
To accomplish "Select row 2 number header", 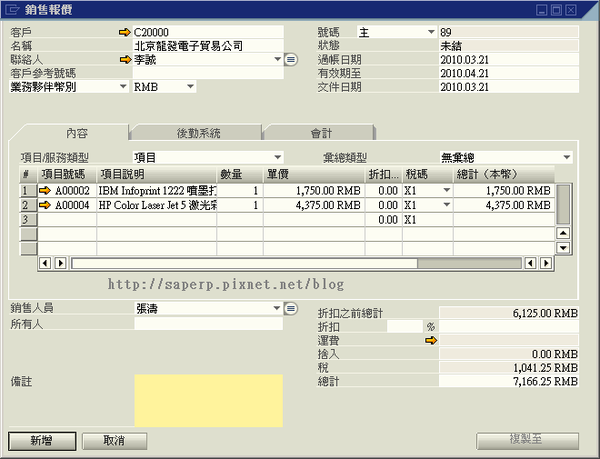I will [28, 205].
